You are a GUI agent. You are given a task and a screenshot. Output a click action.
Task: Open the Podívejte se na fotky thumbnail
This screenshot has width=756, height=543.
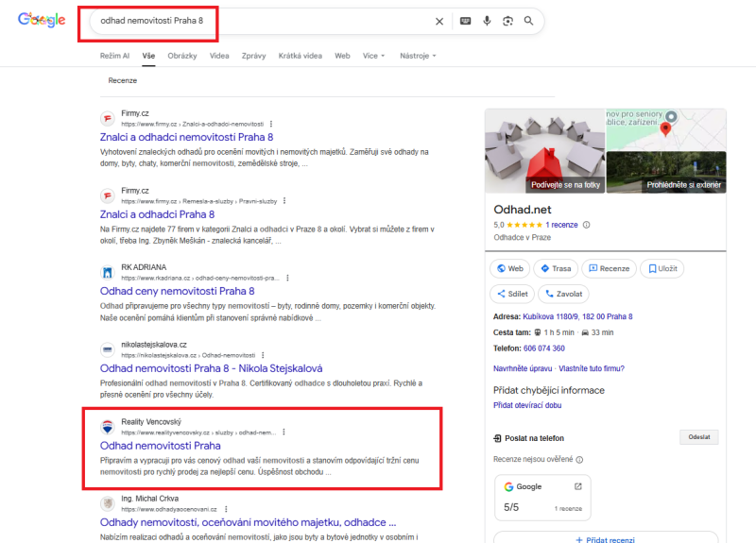pos(543,151)
